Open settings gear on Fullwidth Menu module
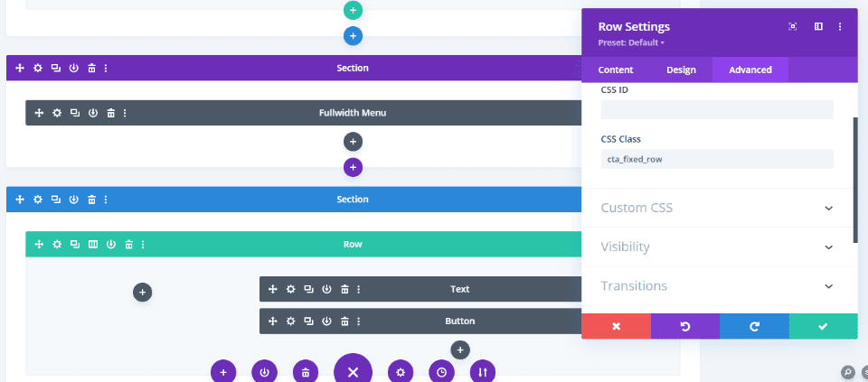Viewport: 868px width, 382px height. point(57,113)
